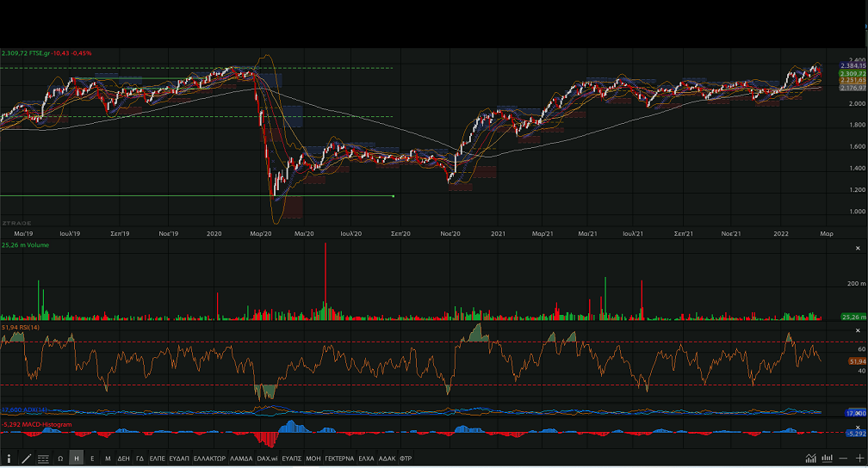
Task: Click the 1.200 price axis label
Action: [858, 190]
